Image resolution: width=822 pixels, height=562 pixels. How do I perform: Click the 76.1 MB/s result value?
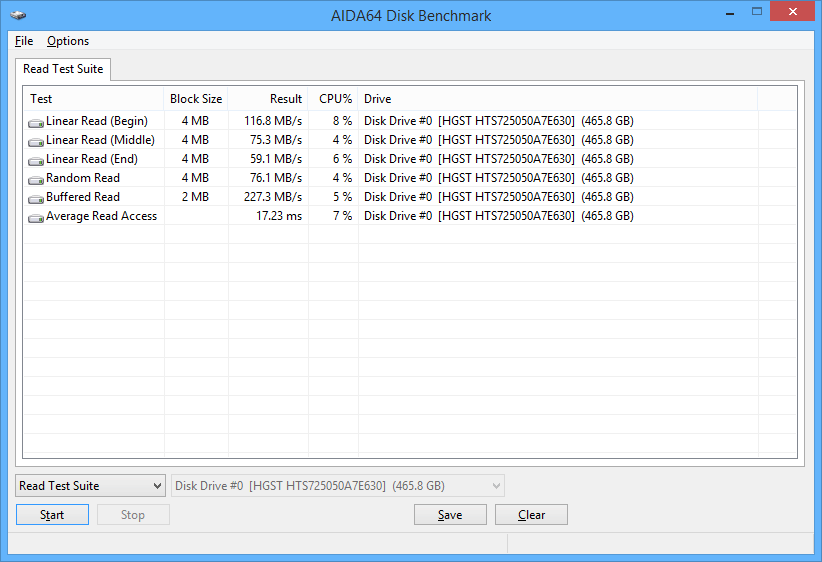276,178
